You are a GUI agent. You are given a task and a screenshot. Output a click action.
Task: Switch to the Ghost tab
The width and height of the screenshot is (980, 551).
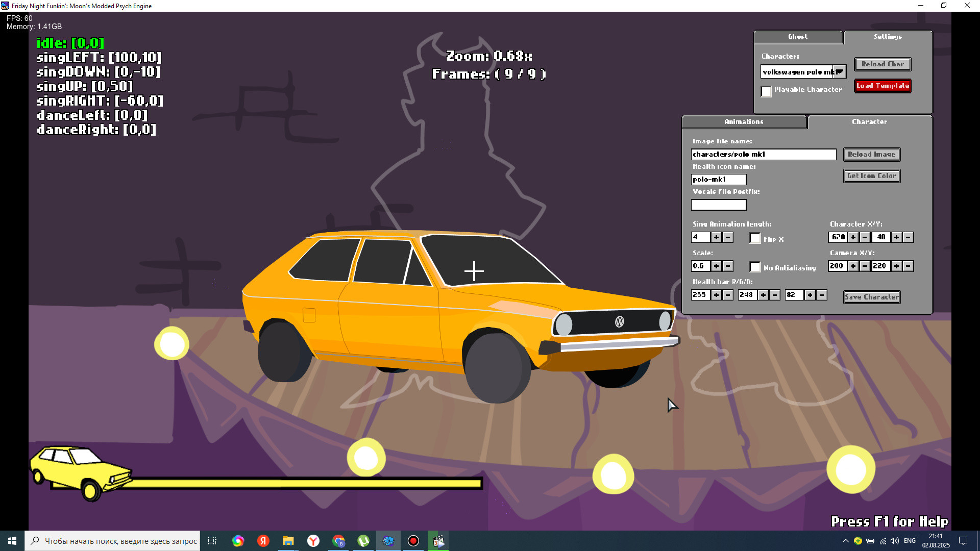tap(797, 37)
